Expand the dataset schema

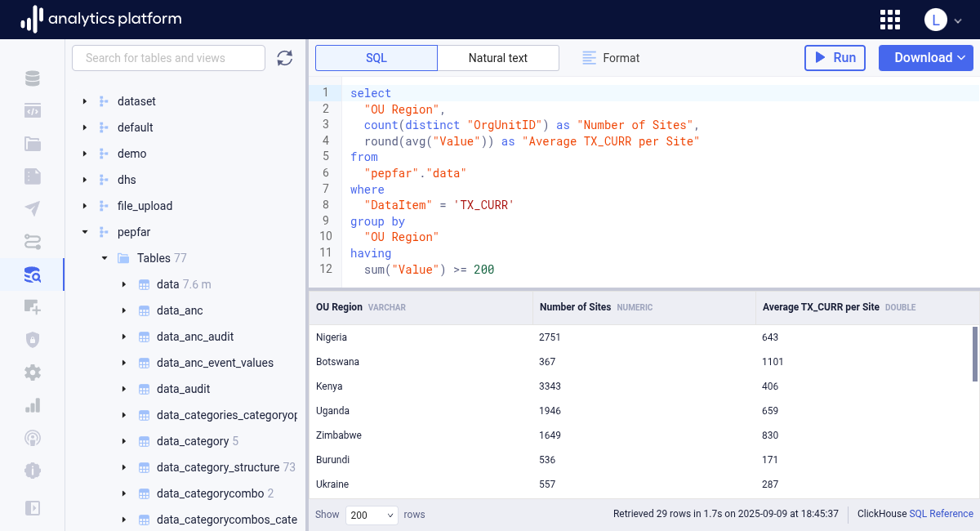coord(84,101)
